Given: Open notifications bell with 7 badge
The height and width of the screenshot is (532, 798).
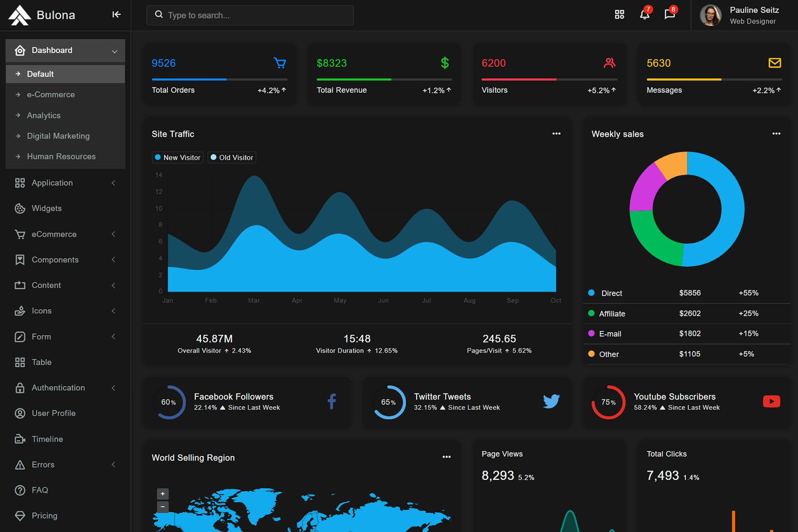Looking at the screenshot, I should pyautogui.click(x=644, y=15).
